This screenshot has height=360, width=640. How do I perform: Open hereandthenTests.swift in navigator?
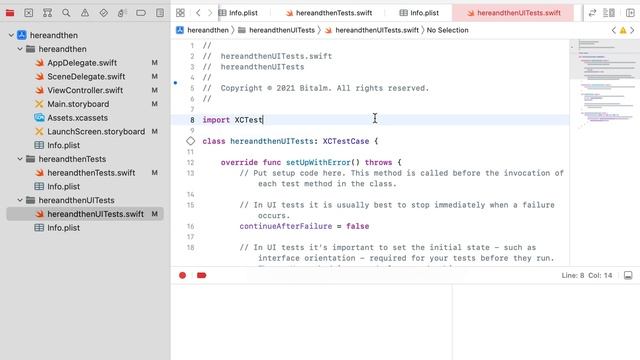click(x=91, y=173)
